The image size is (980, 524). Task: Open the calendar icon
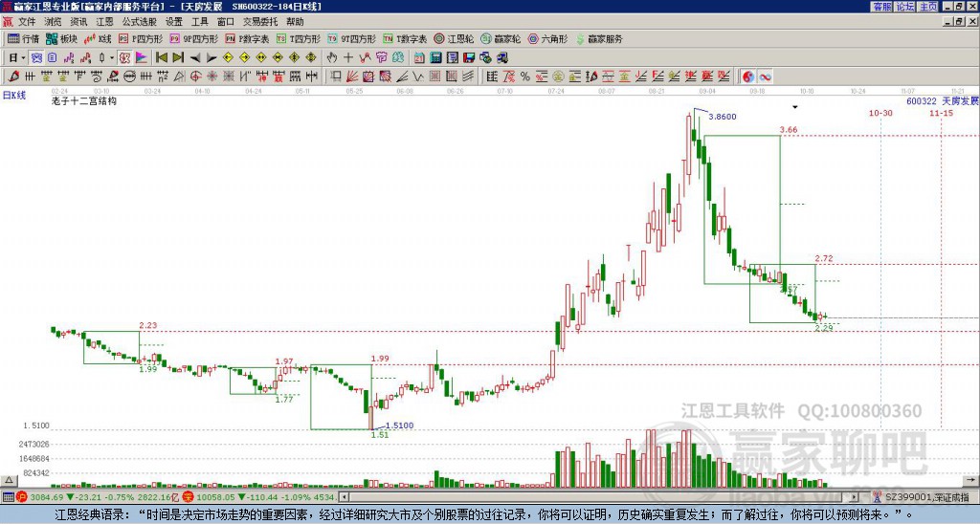[x=419, y=58]
